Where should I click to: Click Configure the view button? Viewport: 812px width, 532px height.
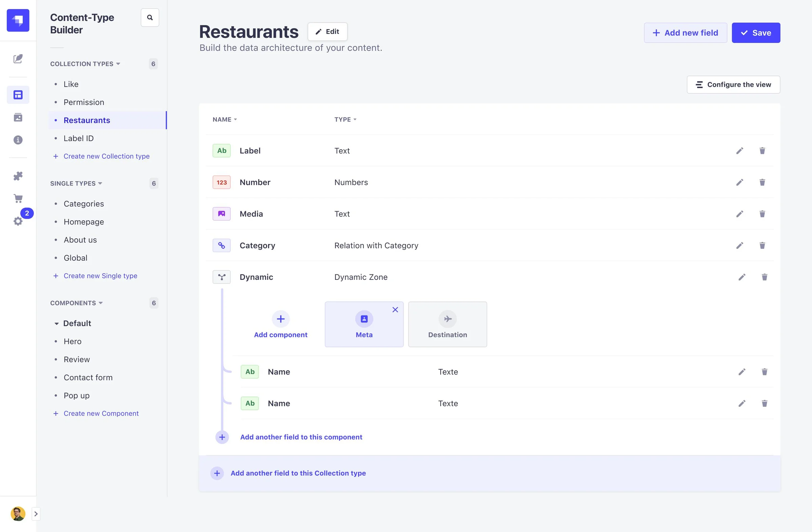(733, 85)
